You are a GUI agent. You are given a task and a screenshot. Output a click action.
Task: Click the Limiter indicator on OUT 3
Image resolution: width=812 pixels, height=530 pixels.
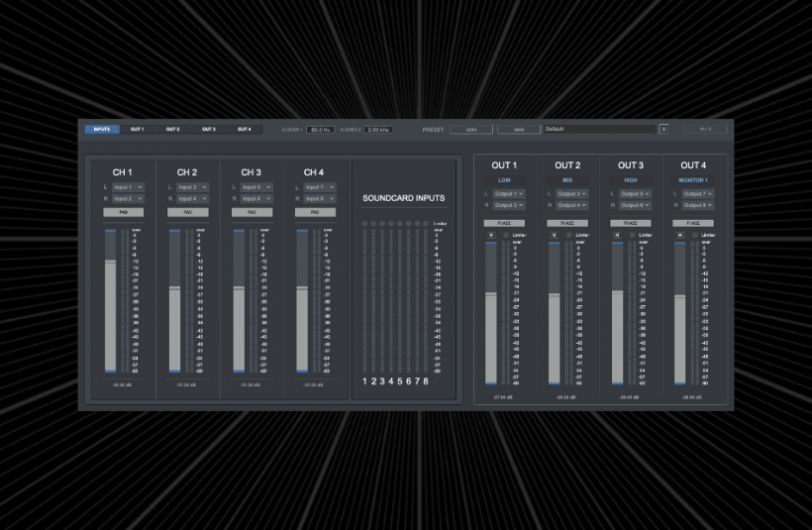click(633, 235)
